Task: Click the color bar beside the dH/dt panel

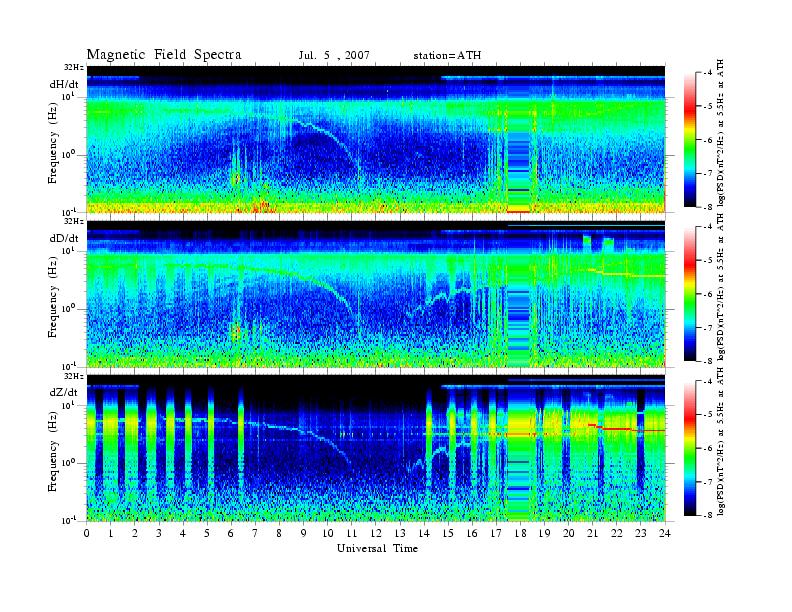Action: click(690, 140)
